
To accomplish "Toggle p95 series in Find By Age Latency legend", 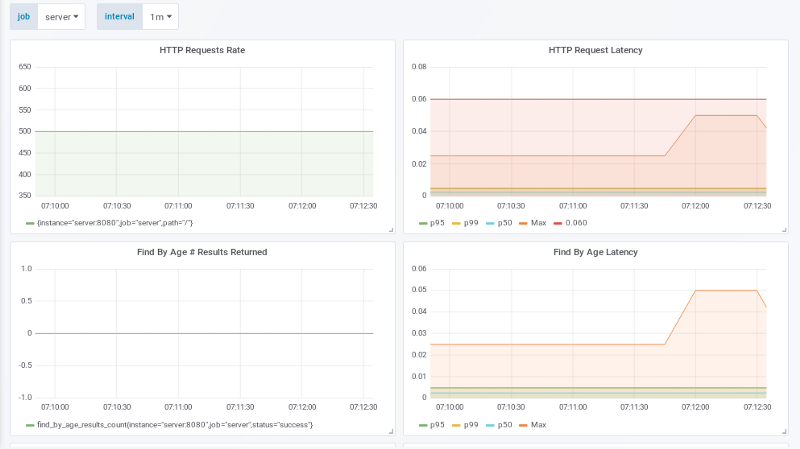I will (437, 425).
